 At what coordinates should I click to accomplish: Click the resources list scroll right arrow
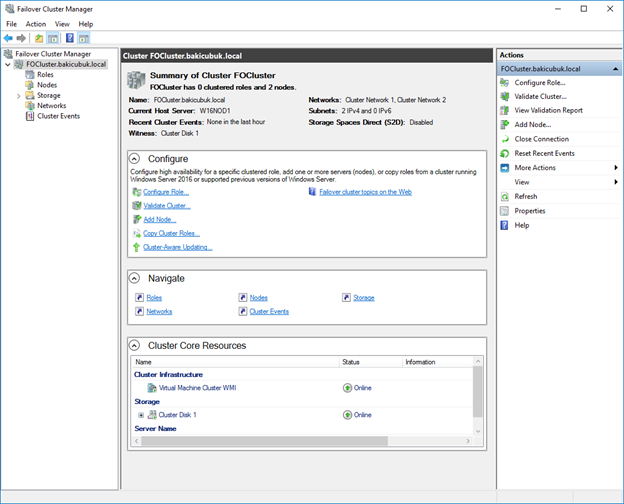click(468, 441)
